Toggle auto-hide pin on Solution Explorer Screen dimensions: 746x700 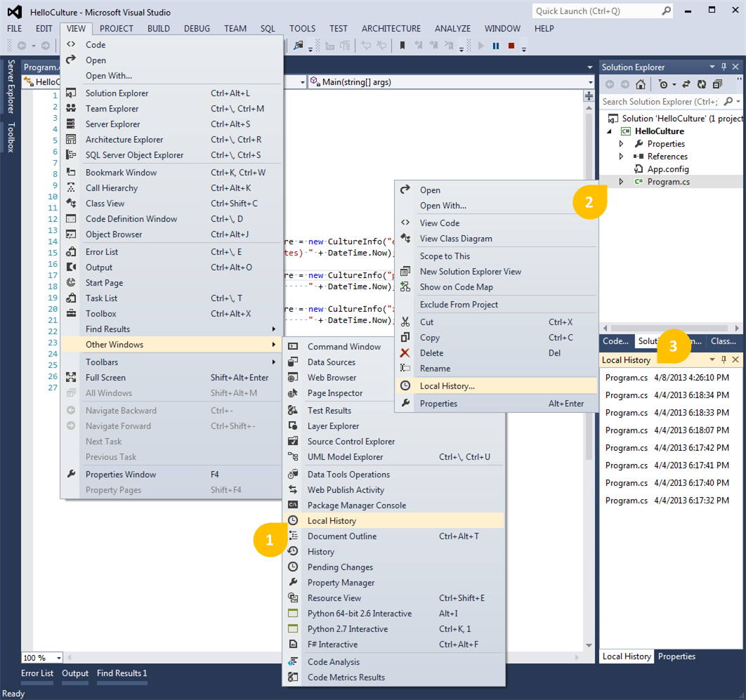pos(724,67)
